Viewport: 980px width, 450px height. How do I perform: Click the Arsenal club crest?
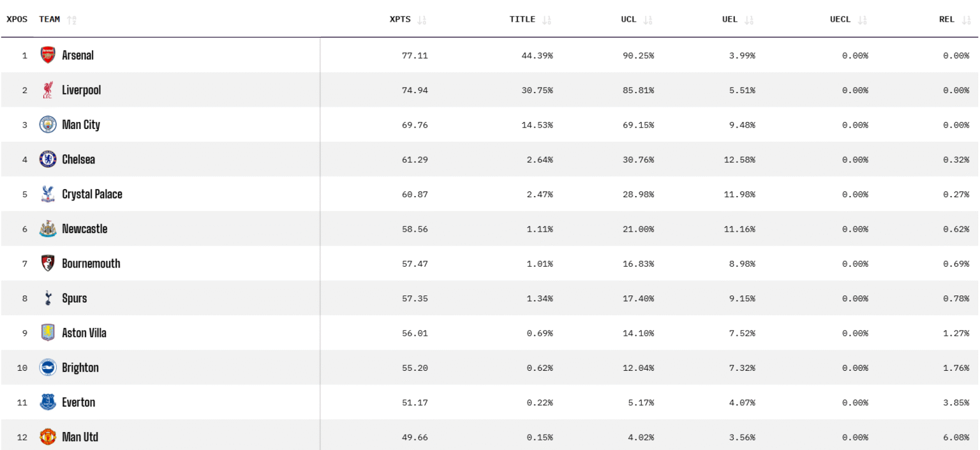pyautogui.click(x=48, y=55)
